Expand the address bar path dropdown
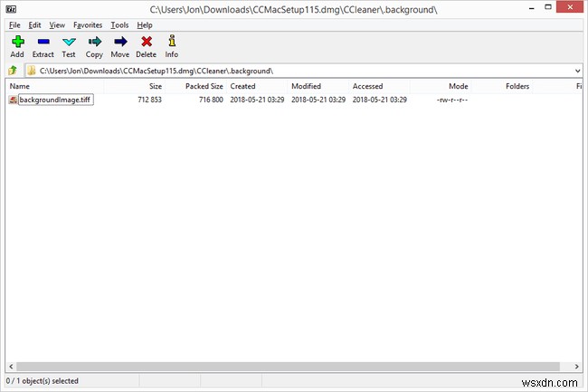The width and height of the screenshot is (588, 392). [x=577, y=71]
